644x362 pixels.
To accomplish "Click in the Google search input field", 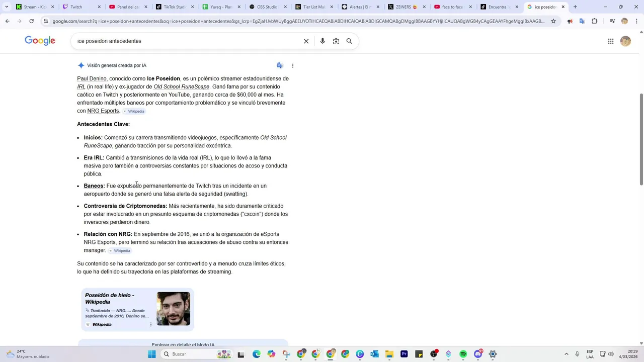I will click(186, 41).
